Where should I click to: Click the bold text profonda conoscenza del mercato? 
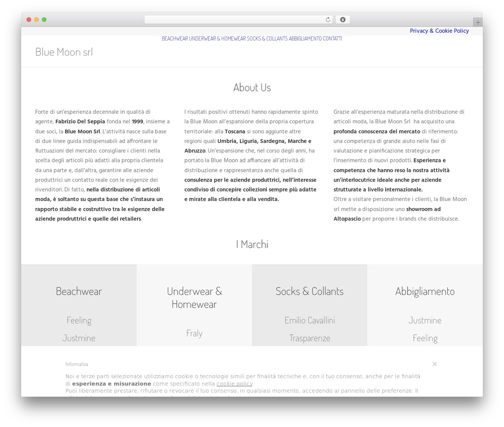377,132
